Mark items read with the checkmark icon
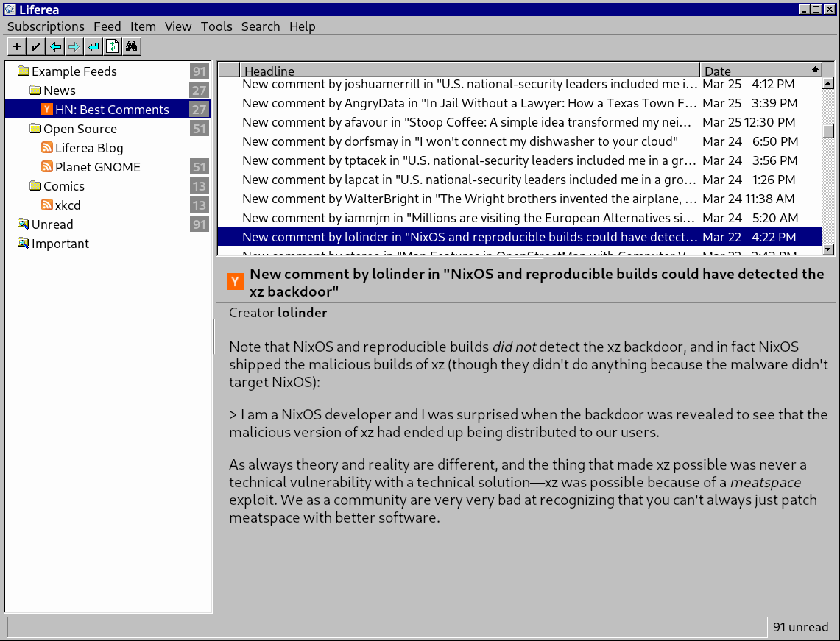The height and width of the screenshot is (641, 840). [x=36, y=47]
